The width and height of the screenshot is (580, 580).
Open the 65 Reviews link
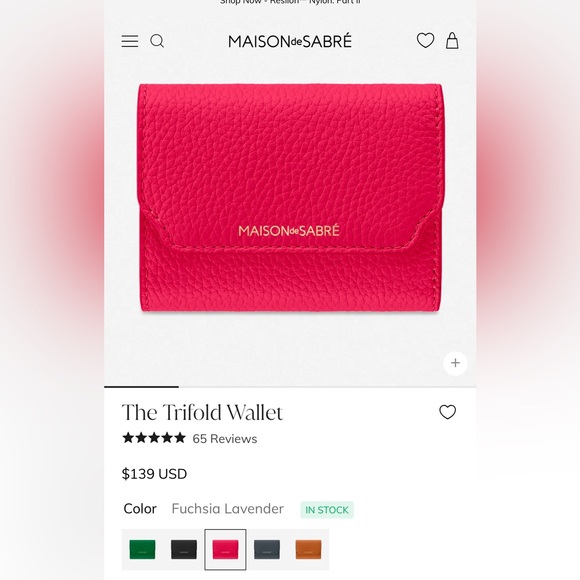(225, 439)
